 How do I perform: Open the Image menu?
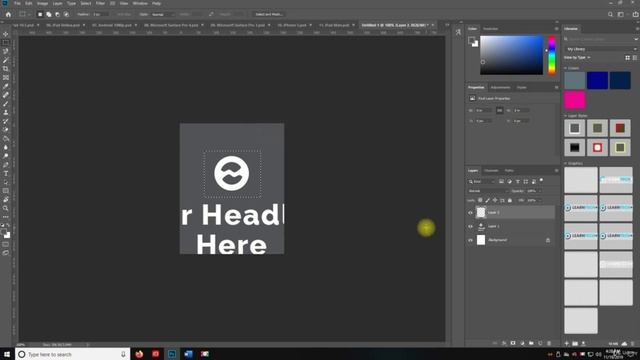(x=42, y=3)
